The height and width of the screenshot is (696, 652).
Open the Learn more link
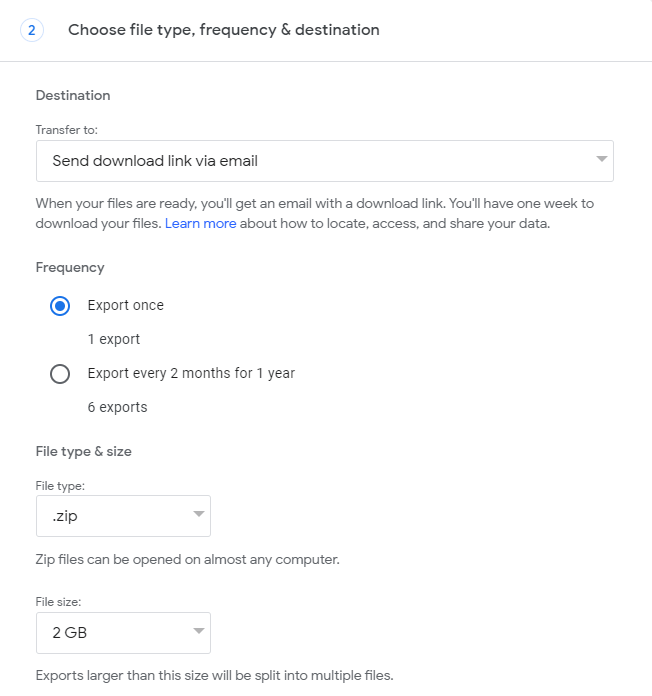click(x=201, y=223)
